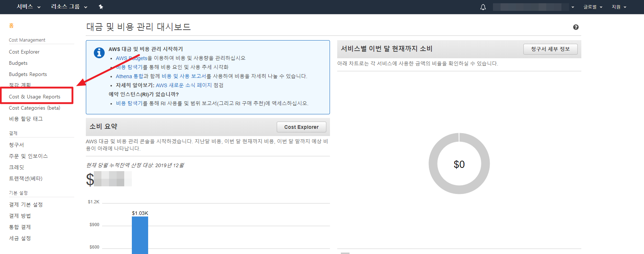Click the blue $1.03K bar in chart
The image size is (644, 254).
[x=140, y=234]
